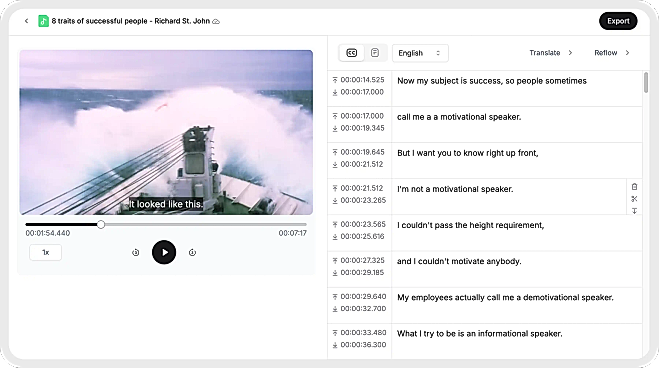The width and height of the screenshot is (659, 368).
Task: Edit start time 00:00:27.325
Action: (x=362, y=260)
